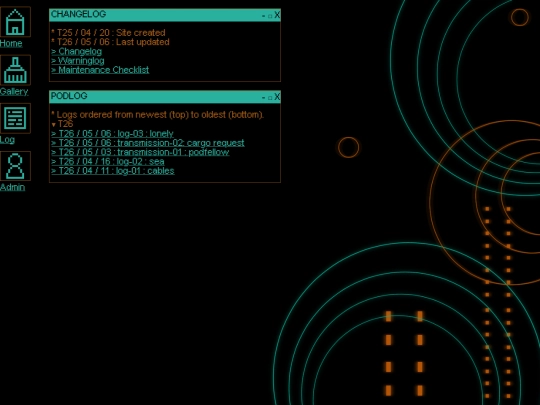Open log-01 : cables entry
The width and height of the screenshot is (540, 405).
pyautogui.click(x=113, y=171)
